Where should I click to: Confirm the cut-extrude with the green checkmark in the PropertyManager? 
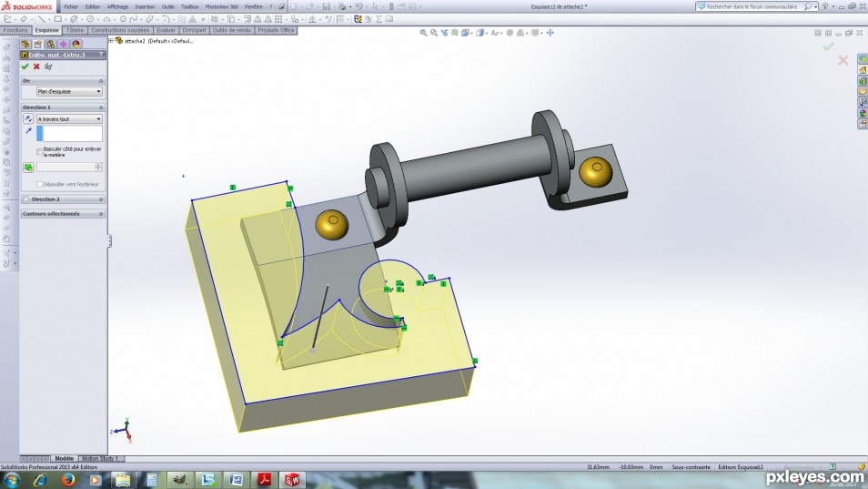coord(25,66)
